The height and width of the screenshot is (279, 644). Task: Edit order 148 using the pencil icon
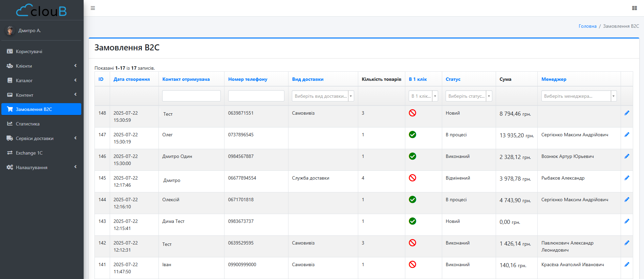[x=627, y=113]
